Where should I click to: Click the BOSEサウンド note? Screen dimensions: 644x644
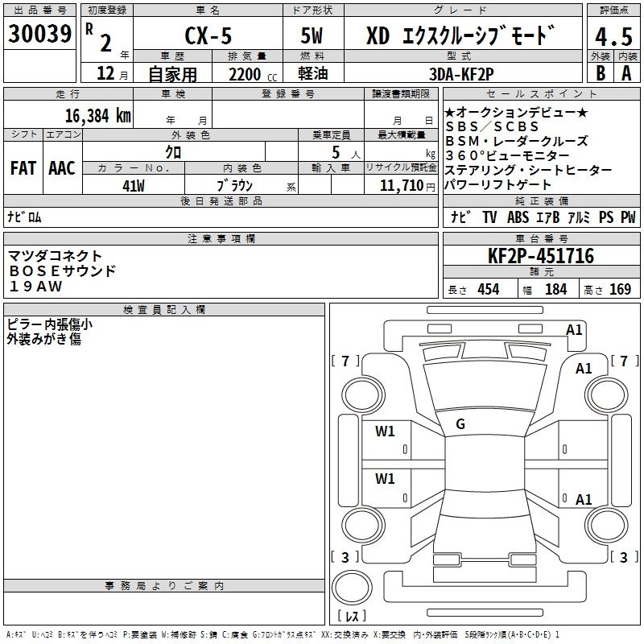pyautogui.click(x=63, y=271)
